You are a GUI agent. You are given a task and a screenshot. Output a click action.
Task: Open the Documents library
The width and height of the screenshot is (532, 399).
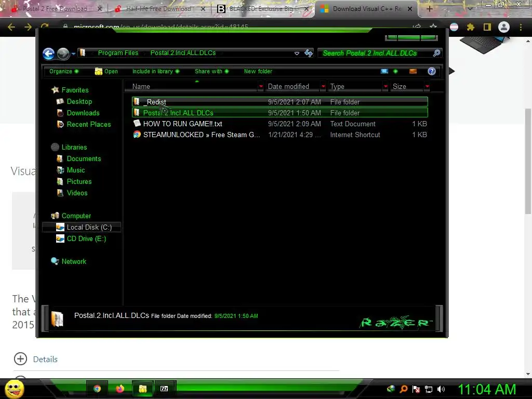point(84,159)
